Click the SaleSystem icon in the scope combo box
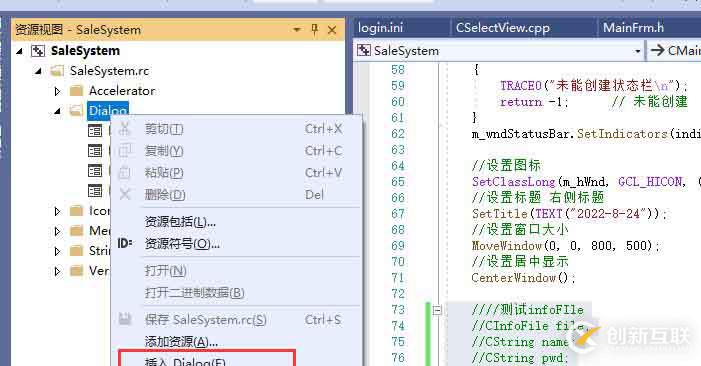This screenshot has width=701, height=366. point(363,50)
